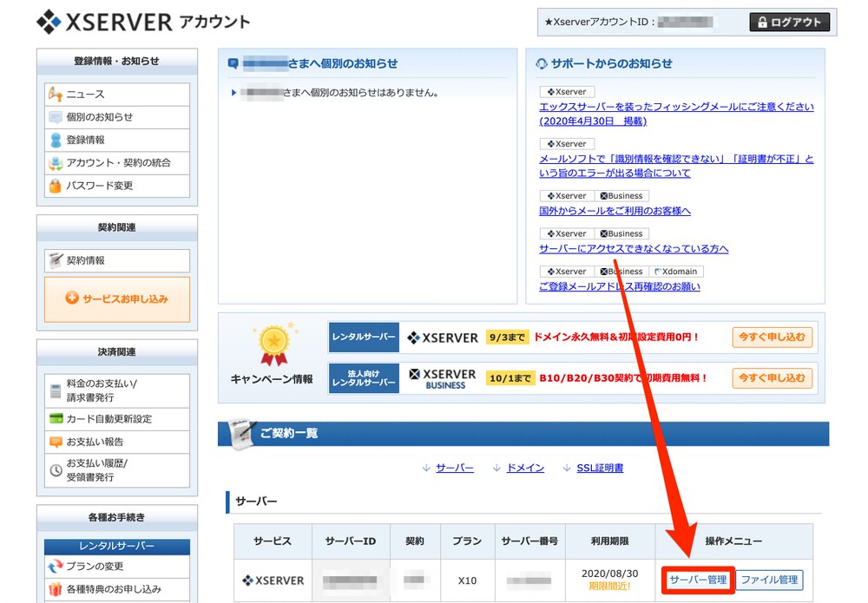Screen dimensions: 868x603
Task: Click the calculator icon beside 料金のお支払い
Action: (56, 390)
